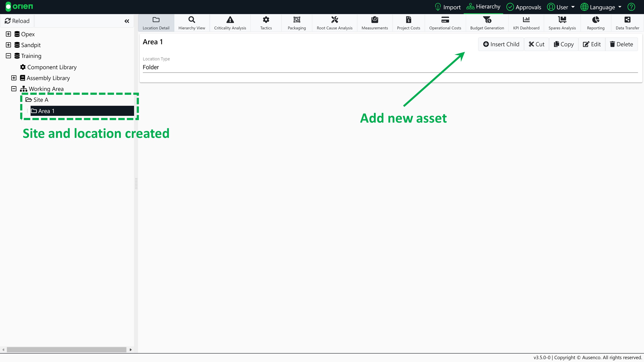Open the Language dropdown menu
The height and width of the screenshot is (362, 644).
tap(601, 7)
